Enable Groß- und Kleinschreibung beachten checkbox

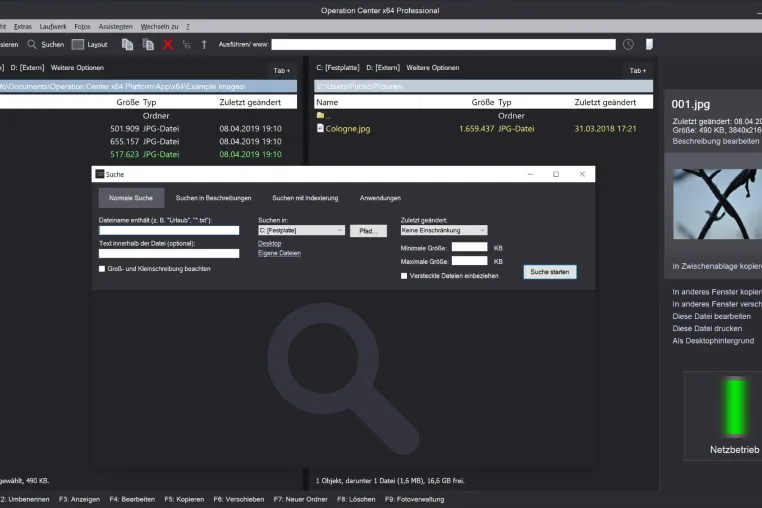tap(102, 269)
